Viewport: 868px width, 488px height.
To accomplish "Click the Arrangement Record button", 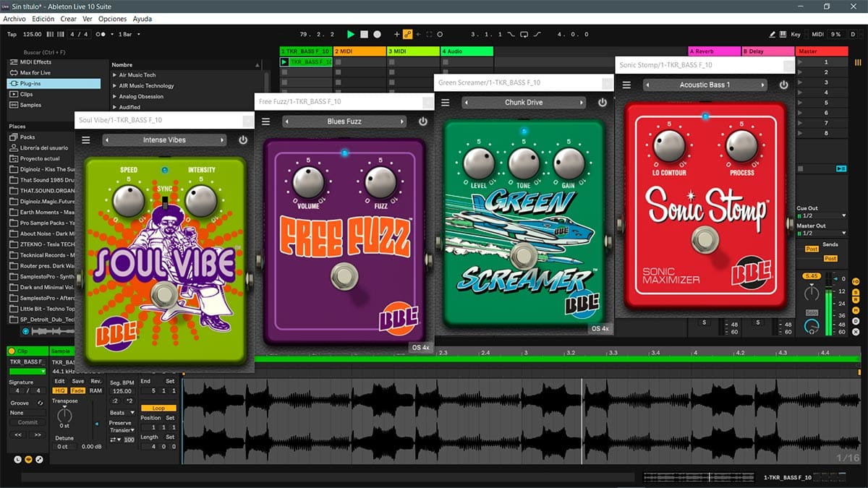I will pos(377,34).
